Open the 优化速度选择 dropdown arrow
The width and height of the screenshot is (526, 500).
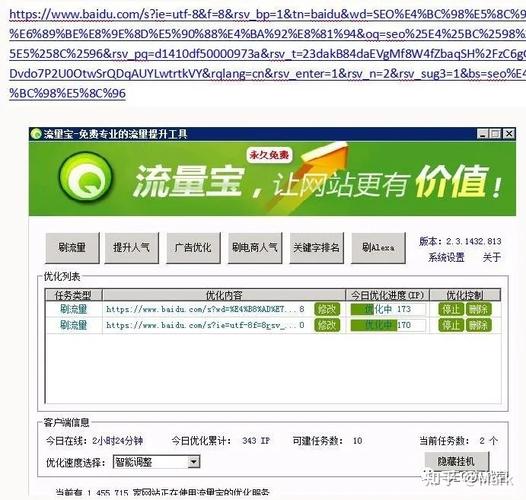(194, 462)
